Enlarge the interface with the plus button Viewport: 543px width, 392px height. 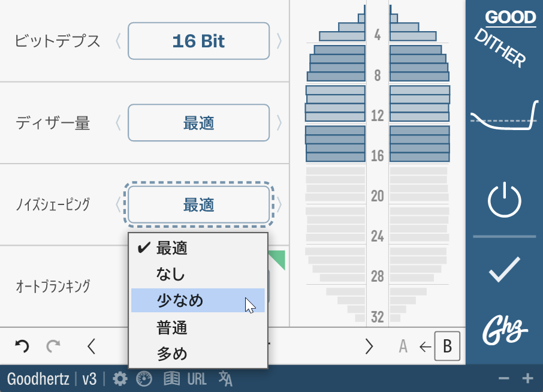[527, 378]
